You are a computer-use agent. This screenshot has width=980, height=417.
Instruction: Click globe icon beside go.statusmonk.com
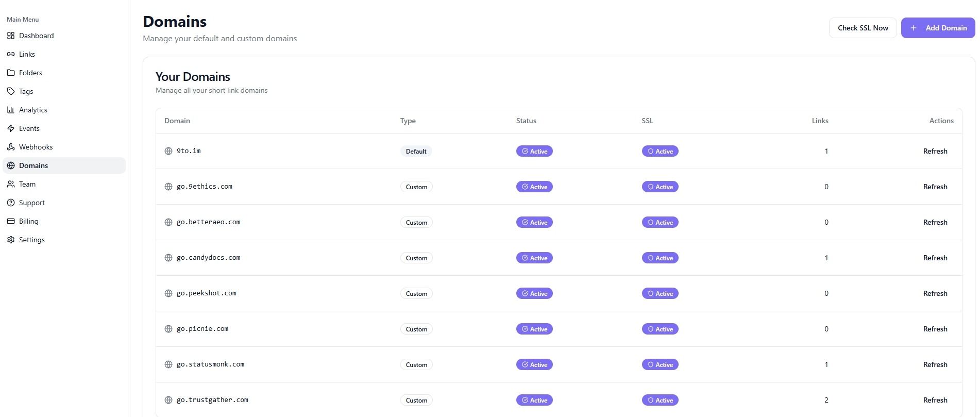point(168,364)
